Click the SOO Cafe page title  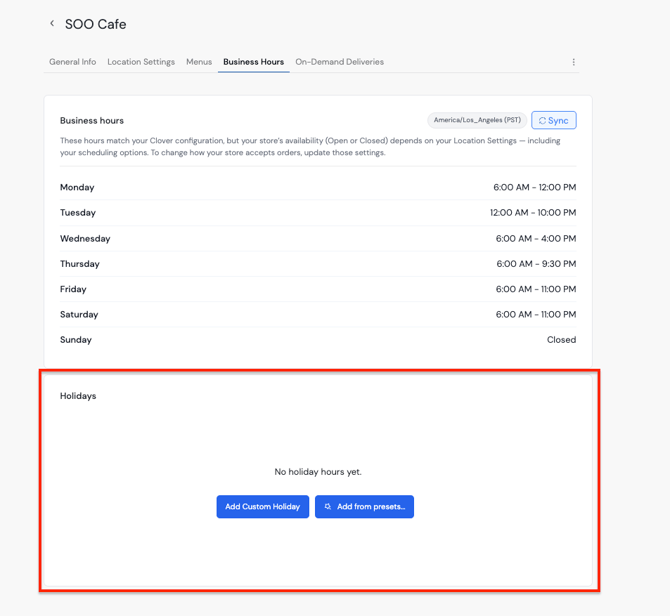(96, 24)
